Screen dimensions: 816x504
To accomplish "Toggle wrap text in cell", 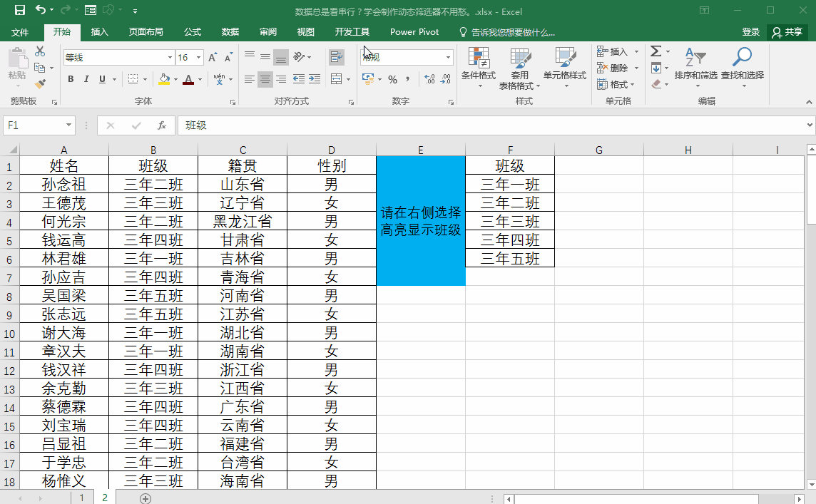I will pos(337,57).
